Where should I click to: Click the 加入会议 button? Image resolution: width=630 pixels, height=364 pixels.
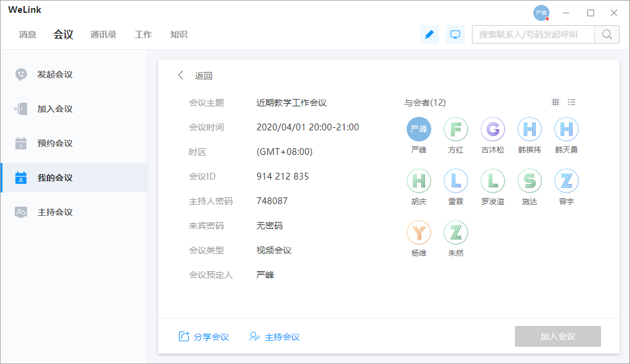pos(557,336)
